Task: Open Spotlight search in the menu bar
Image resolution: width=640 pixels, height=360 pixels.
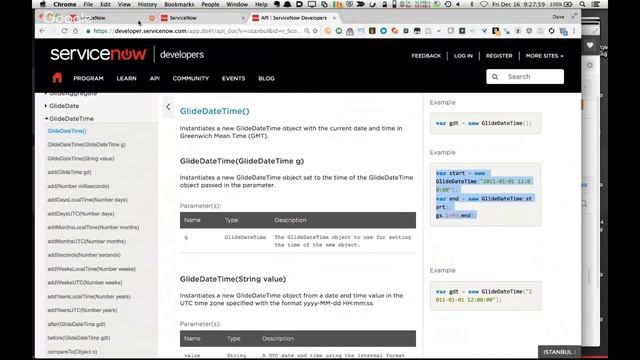Action: click(x=582, y=4)
